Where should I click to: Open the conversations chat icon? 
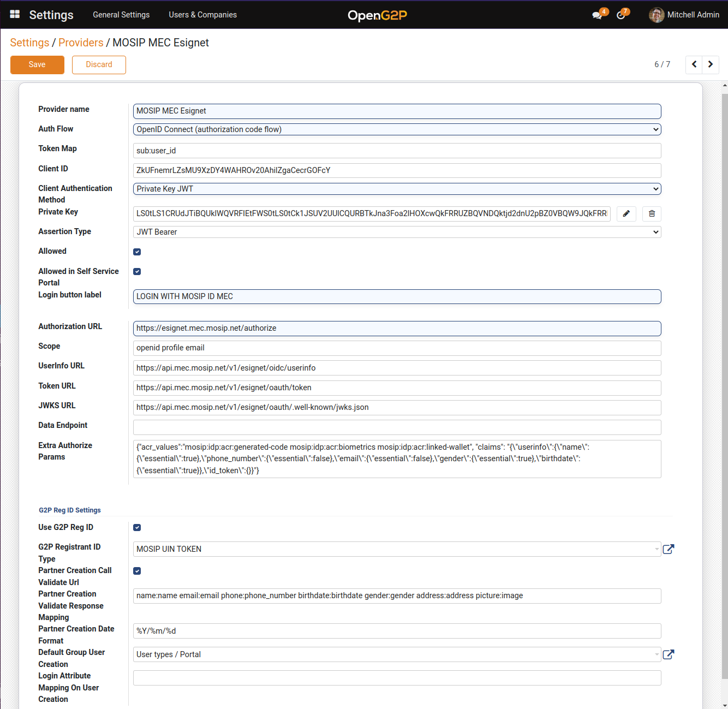pos(597,15)
